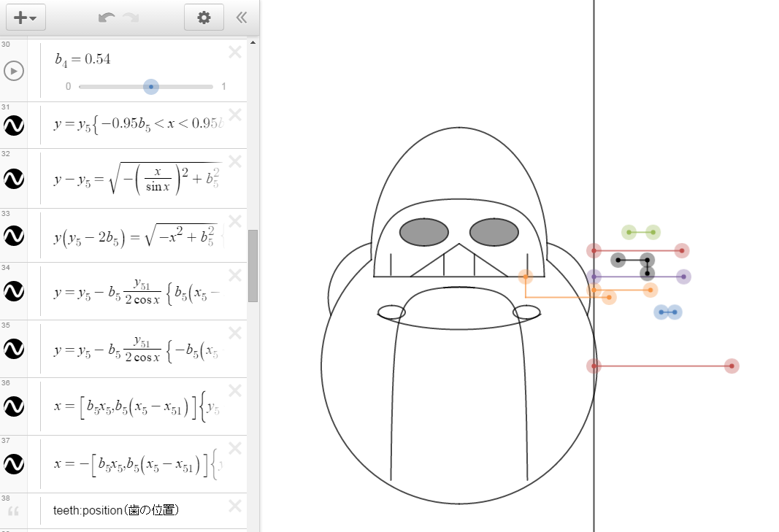Delete expression 36 with its X

pos(235,390)
